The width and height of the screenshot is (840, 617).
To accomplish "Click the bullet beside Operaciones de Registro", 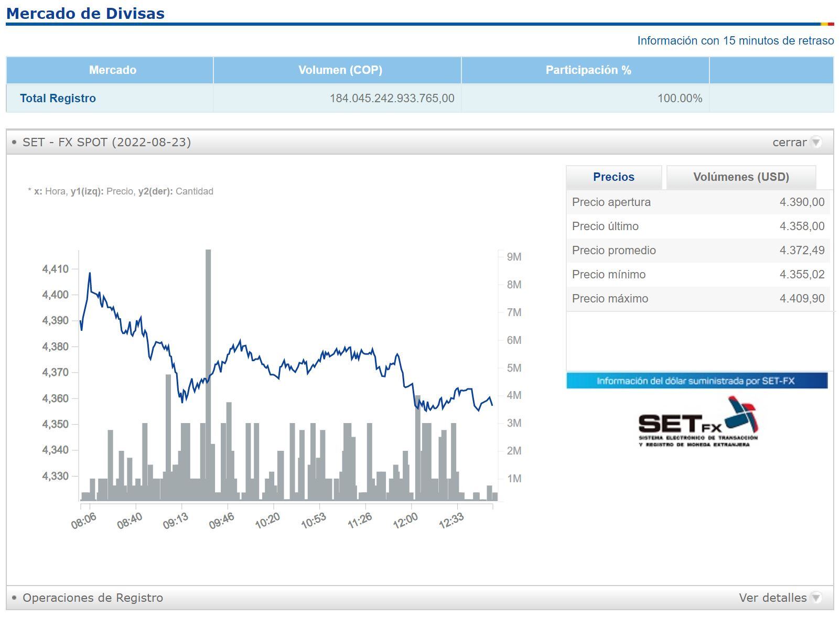I will pyautogui.click(x=14, y=598).
